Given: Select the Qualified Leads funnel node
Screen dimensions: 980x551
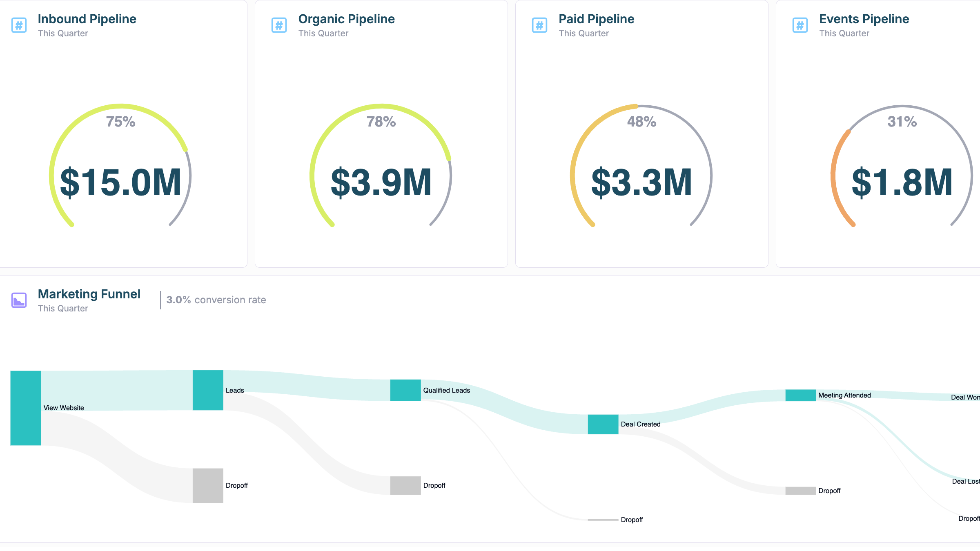Looking at the screenshot, I should click(x=405, y=390).
